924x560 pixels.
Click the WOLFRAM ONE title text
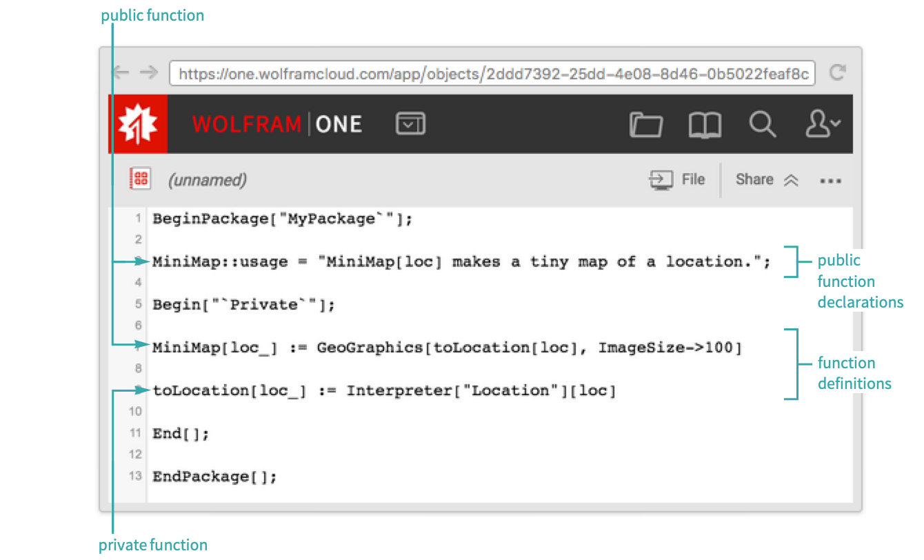277,124
